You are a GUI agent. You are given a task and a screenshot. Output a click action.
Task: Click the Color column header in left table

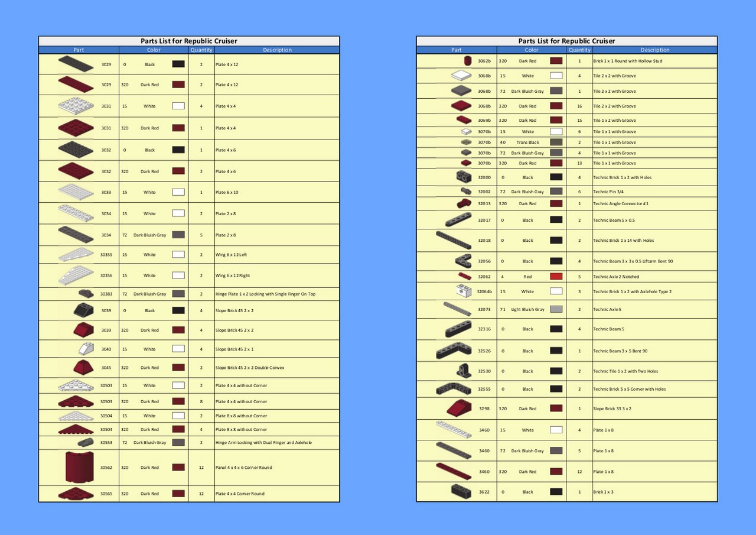pos(154,50)
